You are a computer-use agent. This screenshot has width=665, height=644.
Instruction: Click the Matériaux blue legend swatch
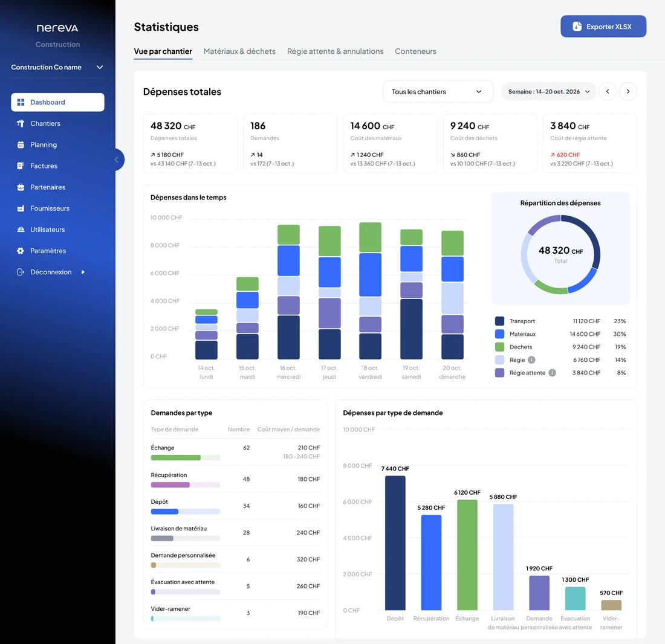499,334
